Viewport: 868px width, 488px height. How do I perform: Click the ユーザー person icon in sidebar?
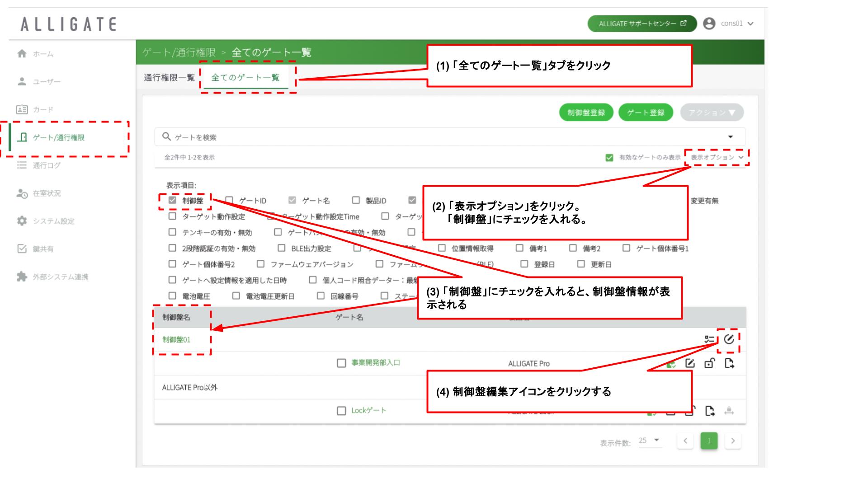[22, 81]
